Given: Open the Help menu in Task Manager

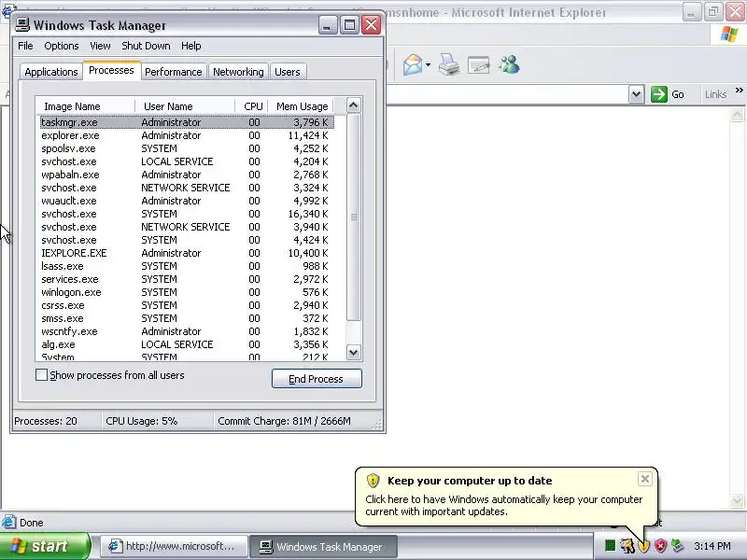Looking at the screenshot, I should click(191, 46).
